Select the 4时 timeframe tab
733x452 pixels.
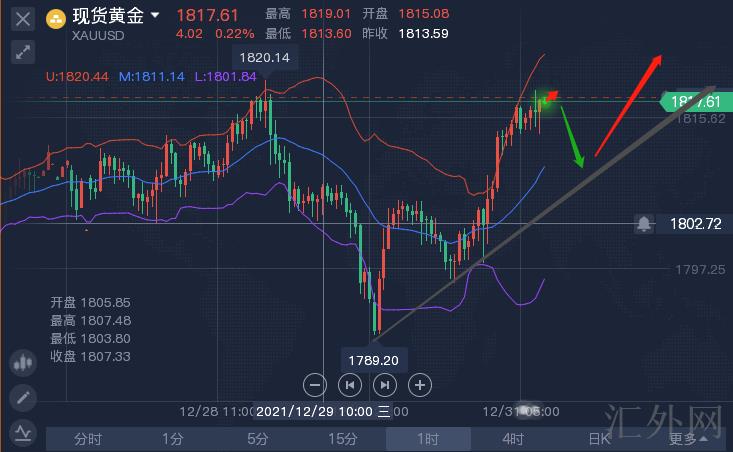click(513, 438)
